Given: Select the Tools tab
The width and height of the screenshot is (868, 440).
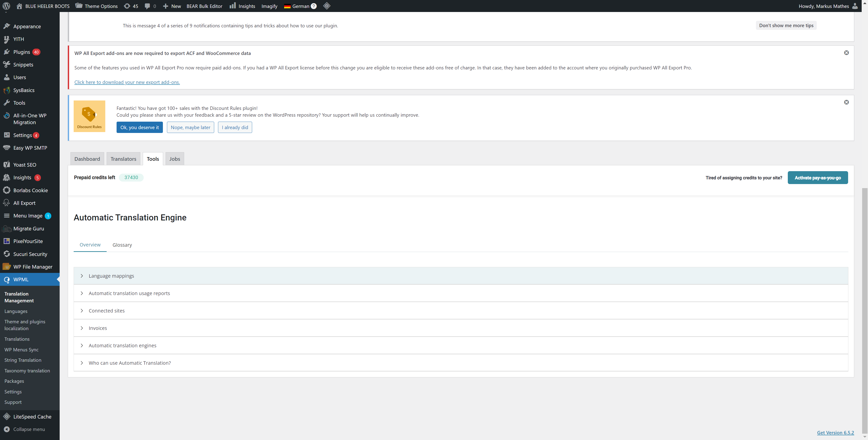Looking at the screenshot, I should click(153, 159).
